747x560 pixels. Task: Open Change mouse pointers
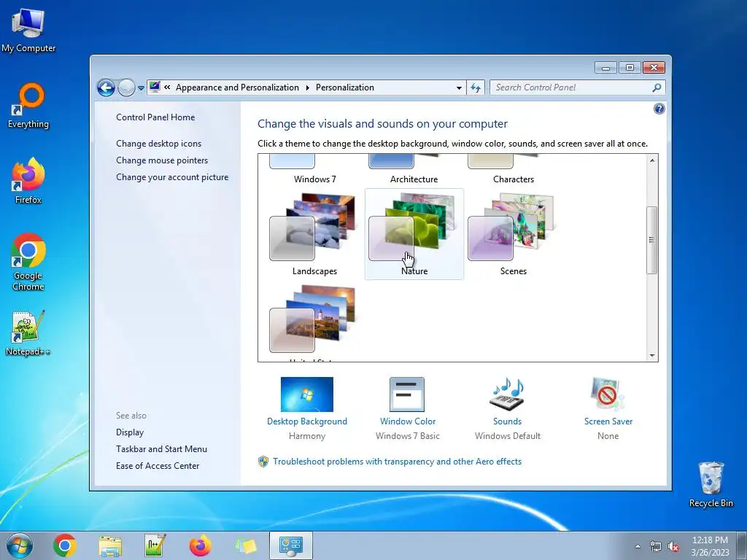coord(162,160)
